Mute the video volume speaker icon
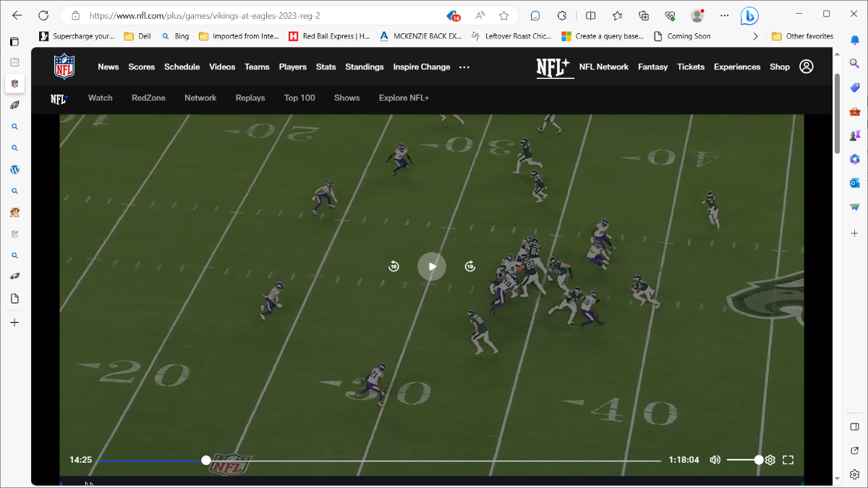This screenshot has height=488, width=868. click(715, 460)
